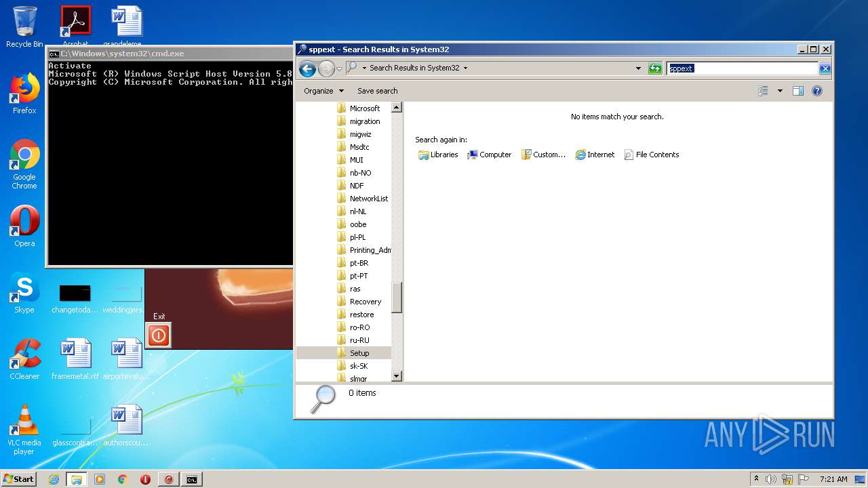Click the folder tree scrollbar thumb
Screen dimensions: 868x488
pyautogui.click(x=397, y=297)
